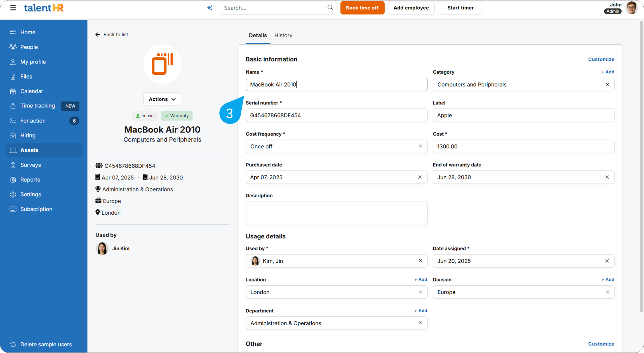This screenshot has height=353, width=644.
Task: Remove Kim, Jin from Used by
Action: point(420,260)
